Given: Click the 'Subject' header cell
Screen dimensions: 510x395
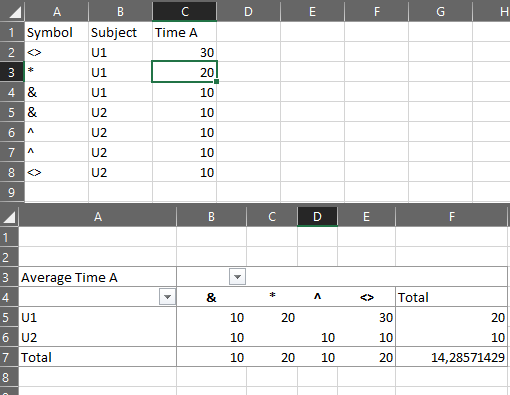Looking at the screenshot, I should (120, 32).
